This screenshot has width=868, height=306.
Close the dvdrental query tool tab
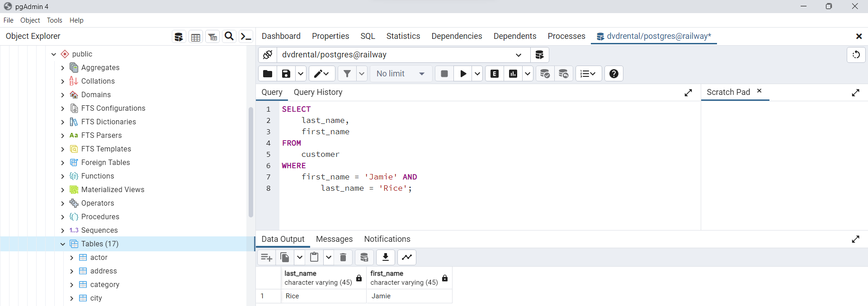[x=859, y=36]
